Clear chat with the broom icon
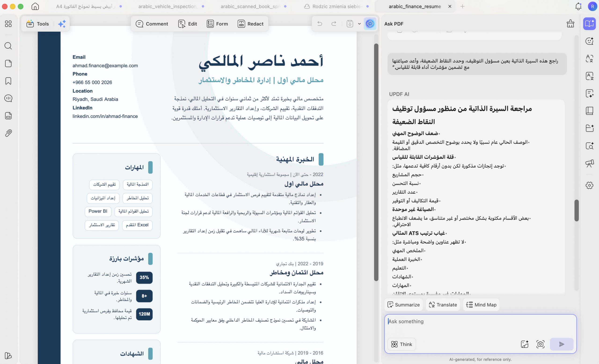599x364 pixels. coord(570,24)
